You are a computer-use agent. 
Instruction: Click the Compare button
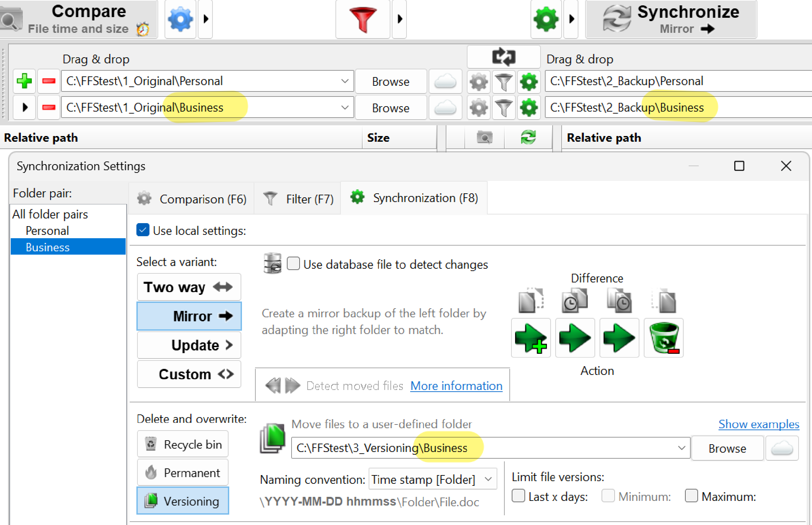coord(78,19)
